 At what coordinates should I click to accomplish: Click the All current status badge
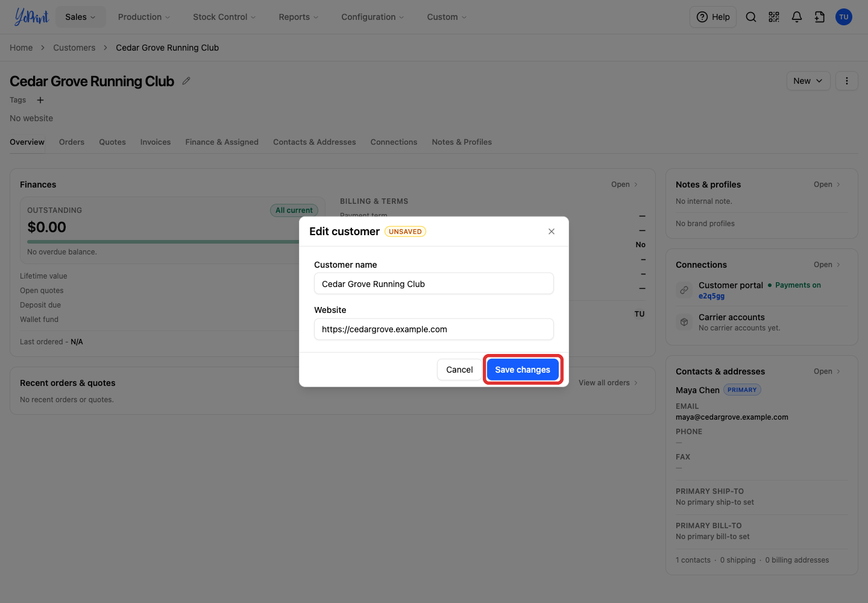294,210
